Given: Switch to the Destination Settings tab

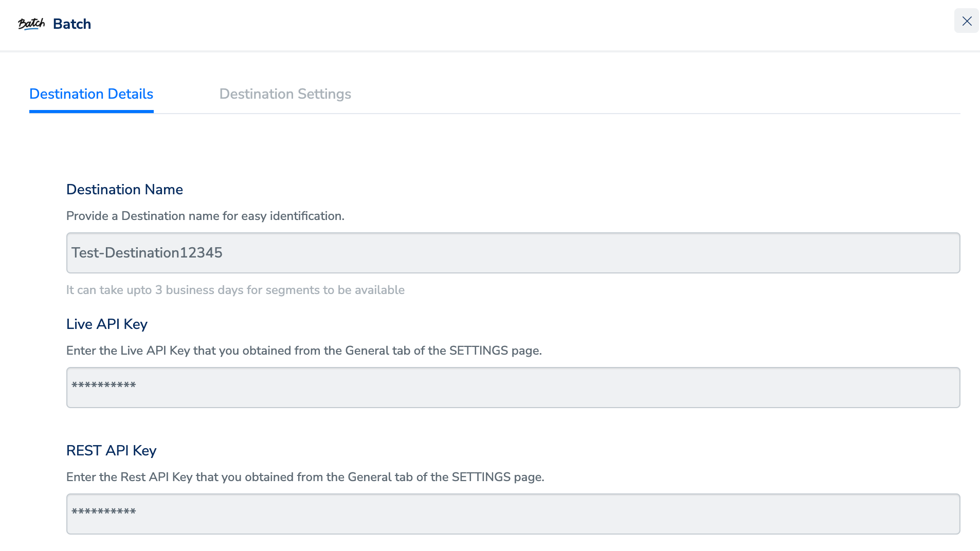Looking at the screenshot, I should click(285, 94).
